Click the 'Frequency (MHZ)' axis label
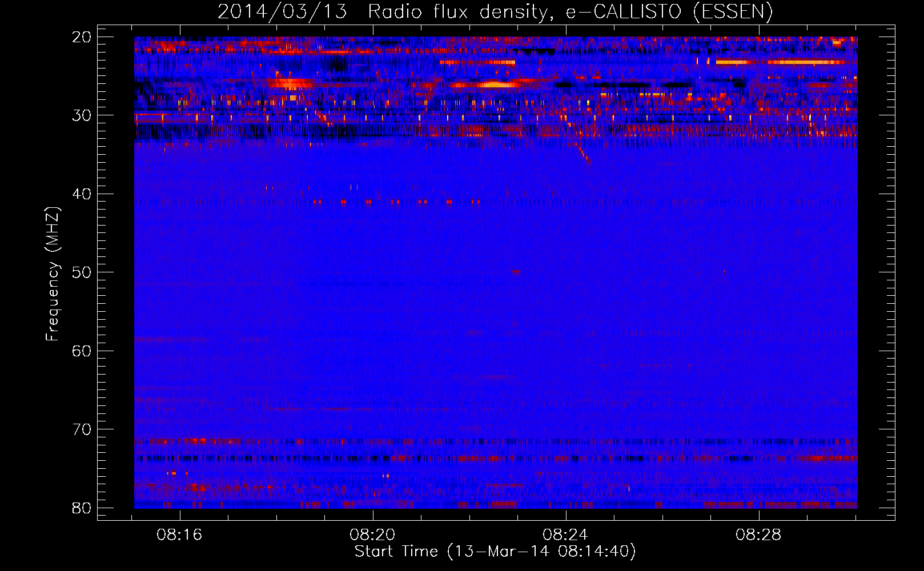 tap(53, 274)
